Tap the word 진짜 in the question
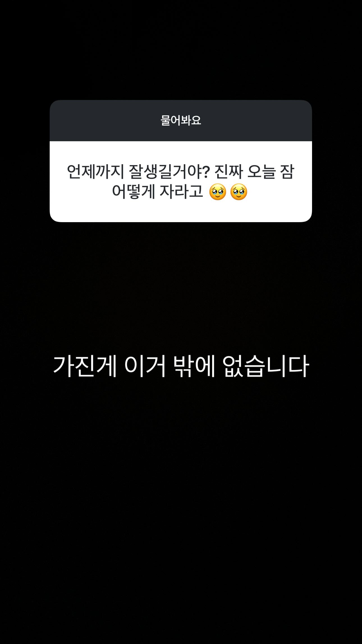This screenshot has height=644, width=362. (229, 172)
